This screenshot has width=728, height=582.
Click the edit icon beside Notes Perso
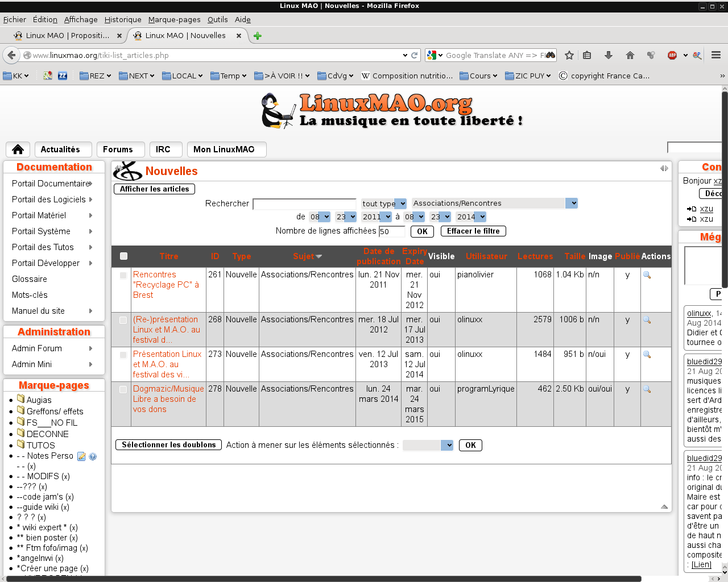pyautogui.click(x=81, y=456)
